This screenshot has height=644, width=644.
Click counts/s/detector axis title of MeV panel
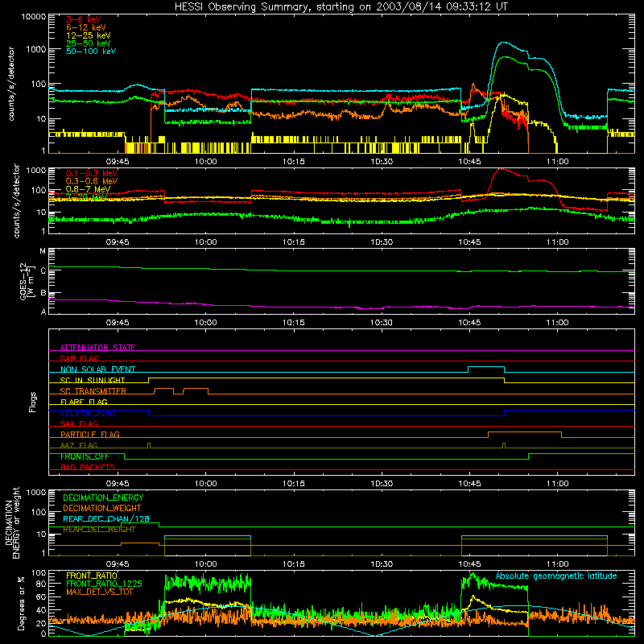coord(16,200)
